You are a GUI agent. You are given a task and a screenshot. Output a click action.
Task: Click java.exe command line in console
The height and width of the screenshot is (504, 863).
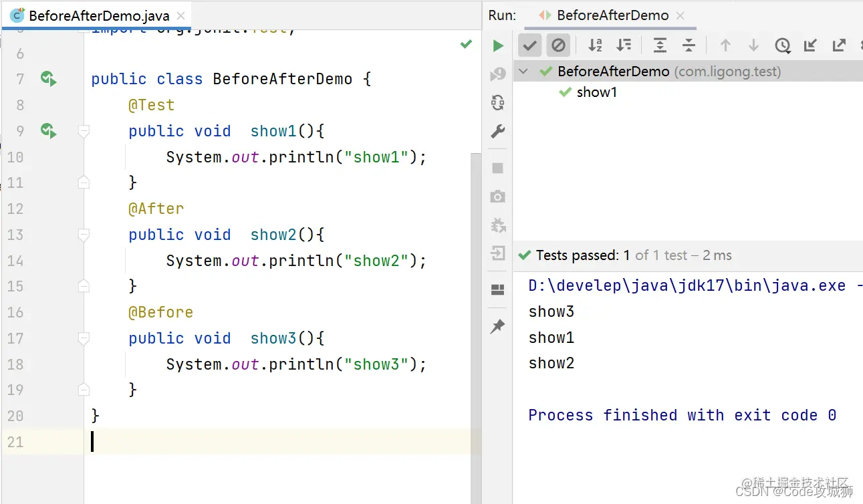(695, 285)
